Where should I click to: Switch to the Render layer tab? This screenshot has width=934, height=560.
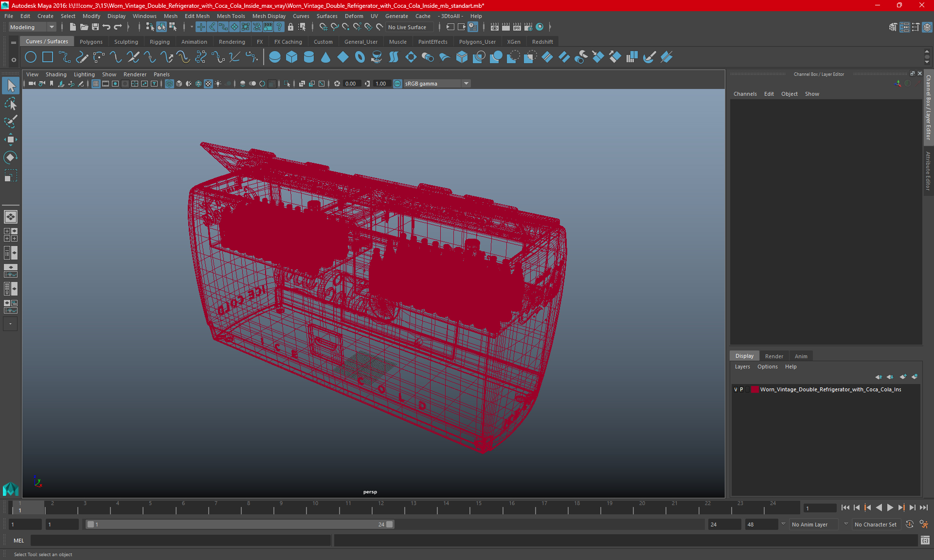774,356
